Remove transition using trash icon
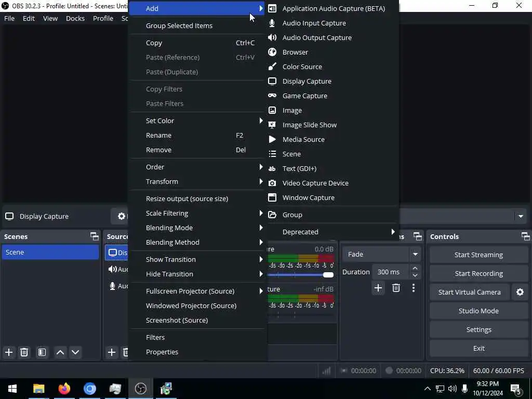The height and width of the screenshot is (399, 532). 396,288
